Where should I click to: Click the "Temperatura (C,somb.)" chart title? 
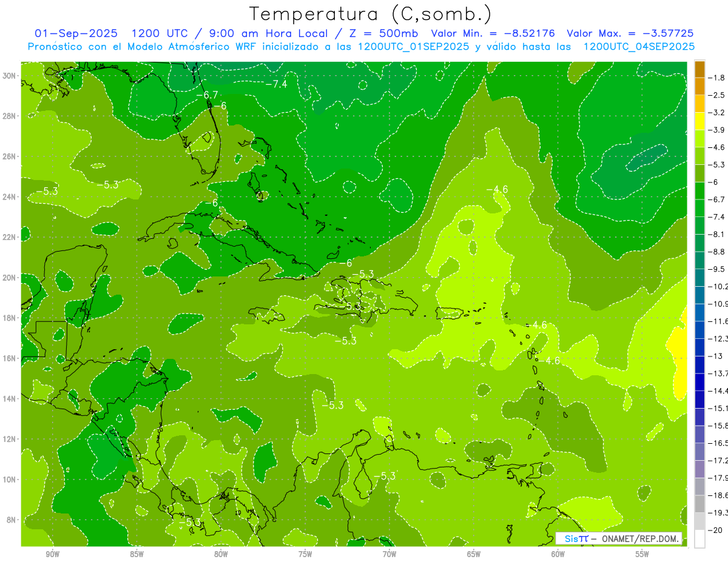tap(371, 14)
